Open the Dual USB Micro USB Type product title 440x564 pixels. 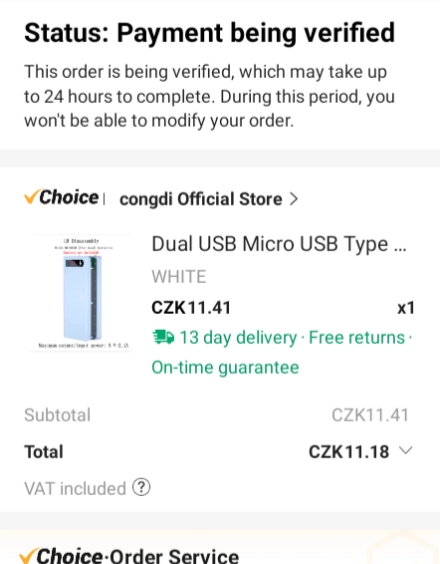[279, 244]
